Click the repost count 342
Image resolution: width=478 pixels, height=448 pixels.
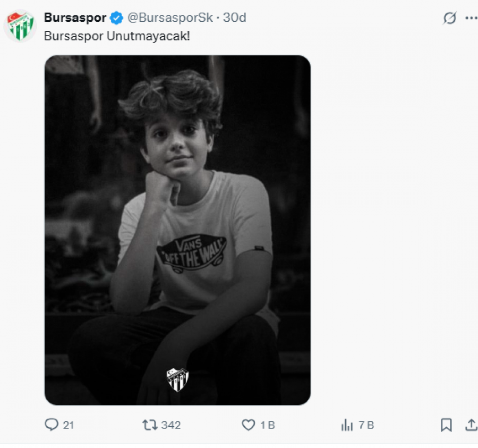coord(171,425)
